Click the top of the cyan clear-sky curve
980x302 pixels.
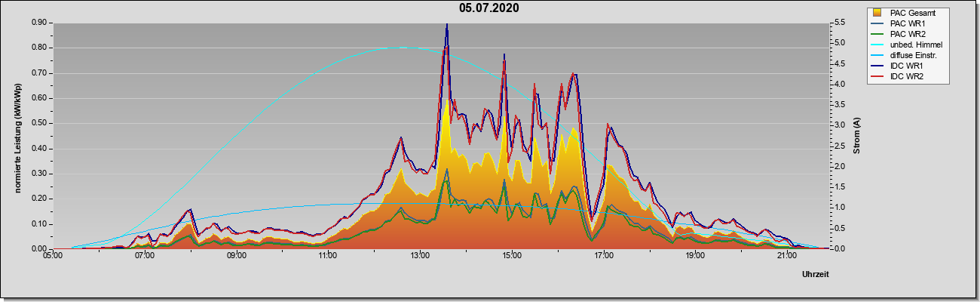(402, 48)
